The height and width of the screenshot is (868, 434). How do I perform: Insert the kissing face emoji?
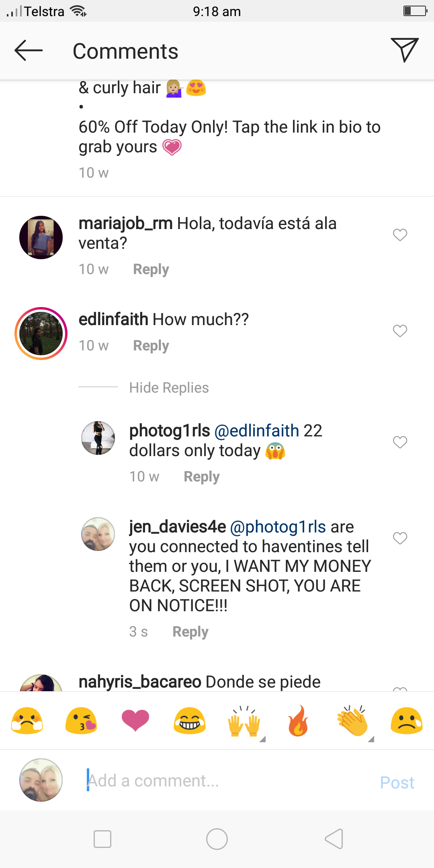81,721
